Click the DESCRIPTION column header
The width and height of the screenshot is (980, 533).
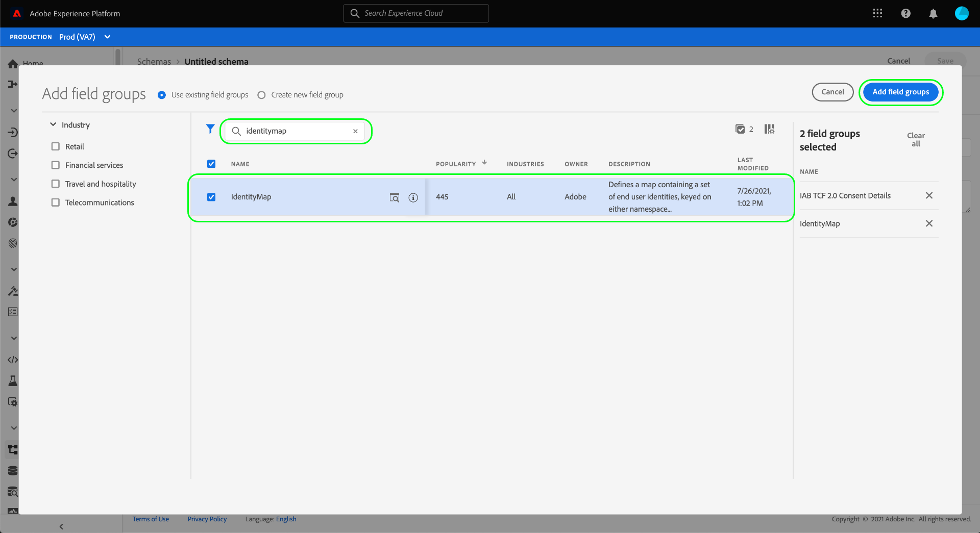click(629, 164)
